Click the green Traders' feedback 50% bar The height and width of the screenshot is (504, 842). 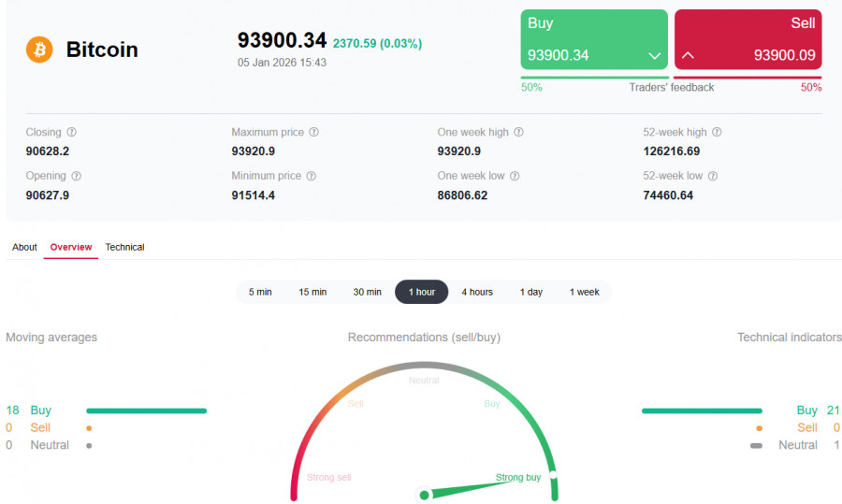[x=594, y=78]
